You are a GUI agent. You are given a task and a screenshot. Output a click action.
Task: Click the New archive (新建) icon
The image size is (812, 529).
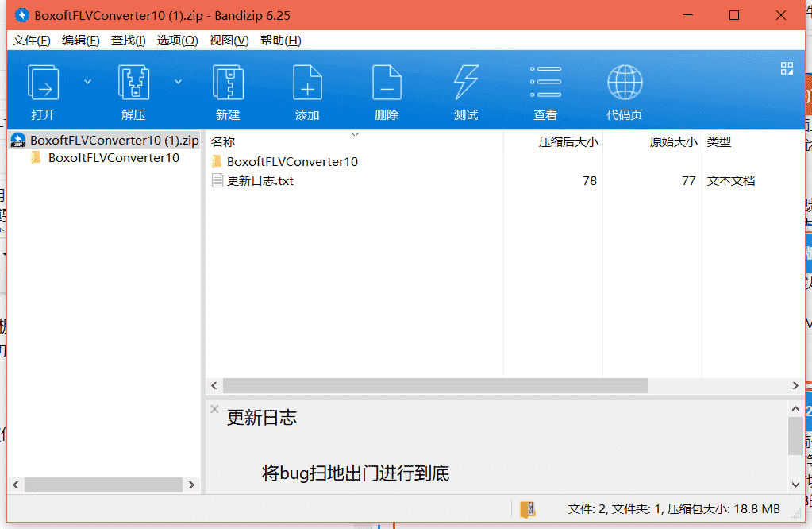[228, 83]
